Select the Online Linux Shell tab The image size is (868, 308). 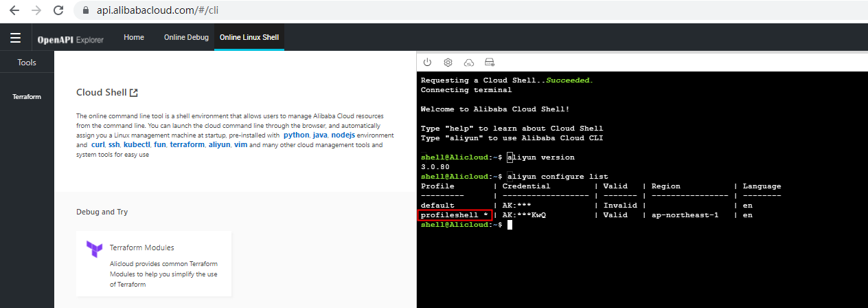click(x=249, y=37)
